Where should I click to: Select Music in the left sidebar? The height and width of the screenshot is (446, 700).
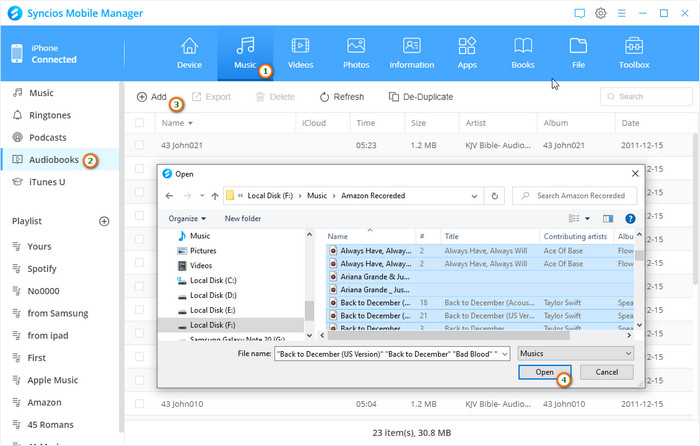41,93
